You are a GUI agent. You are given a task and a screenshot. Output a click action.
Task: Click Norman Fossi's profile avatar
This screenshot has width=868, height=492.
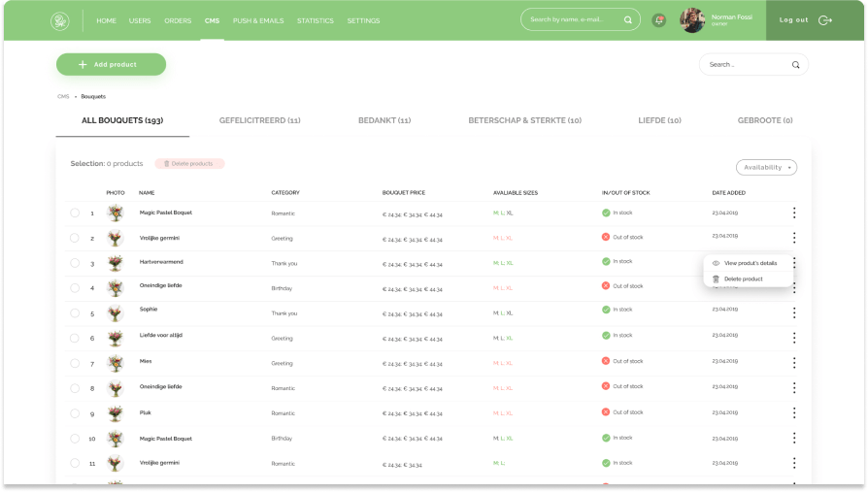click(x=692, y=20)
